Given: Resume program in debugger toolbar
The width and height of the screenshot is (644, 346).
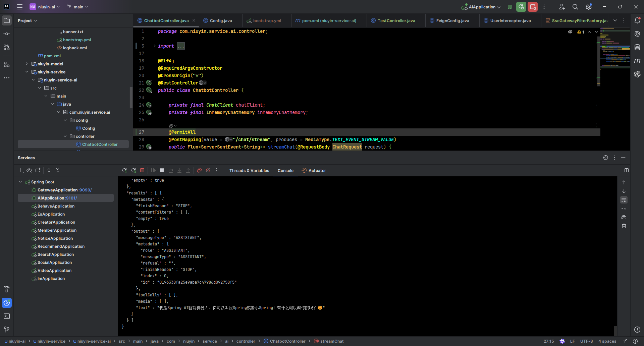Looking at the screenshot, I should coord(153,170).
